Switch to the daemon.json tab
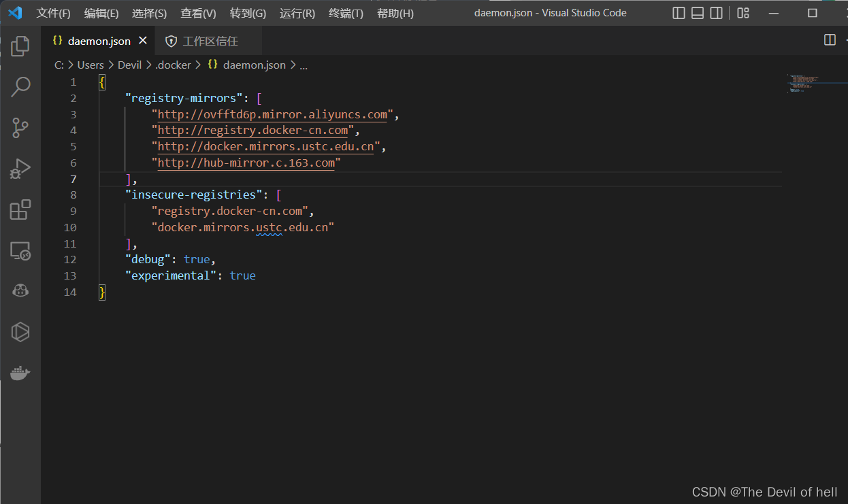Viewport: 848px width, 504px height. pyautogui.click(x=99, y=41)
